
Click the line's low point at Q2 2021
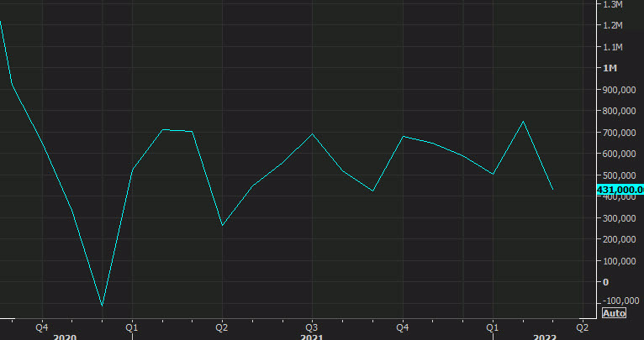[x=222, y=225]
